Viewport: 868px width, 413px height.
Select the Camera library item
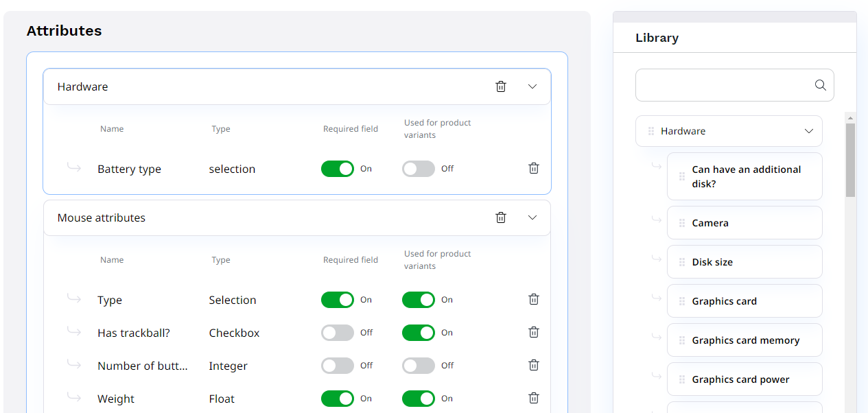coord(744,223)
